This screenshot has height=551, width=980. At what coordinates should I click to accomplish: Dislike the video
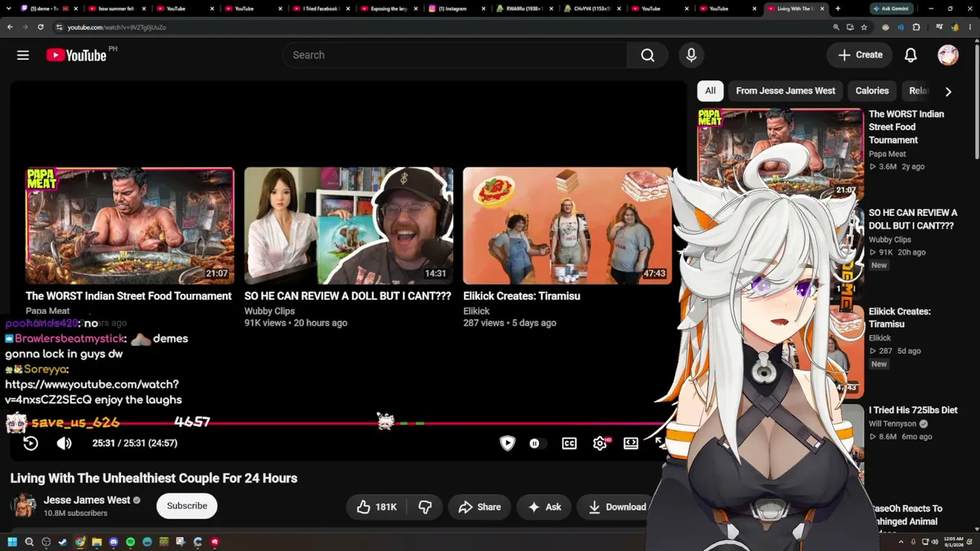(x=425, y=507)
